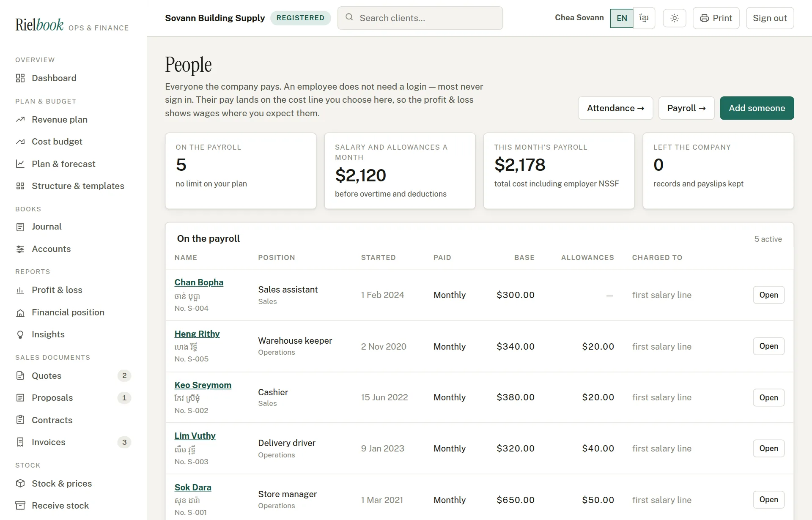Open Lim Vuthy's name link
Image resolution: width=812 pixels, height=520 pixels.
tap(195, 436)
